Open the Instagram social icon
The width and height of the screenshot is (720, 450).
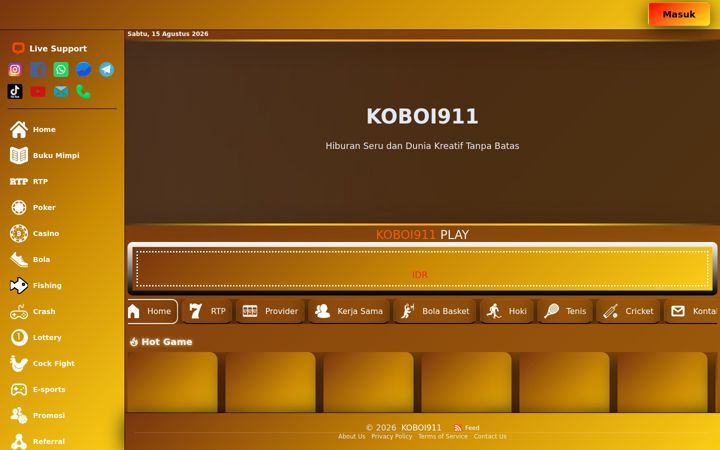[15, 69]
